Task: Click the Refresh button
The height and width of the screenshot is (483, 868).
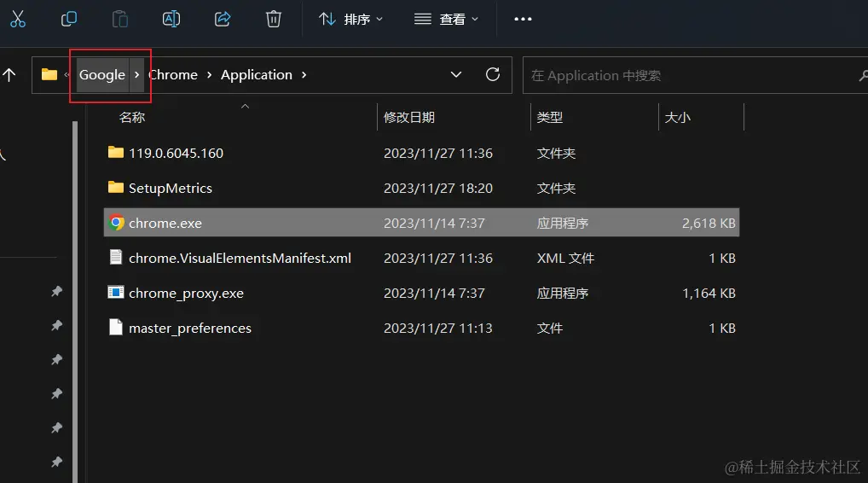Action: 493,74
